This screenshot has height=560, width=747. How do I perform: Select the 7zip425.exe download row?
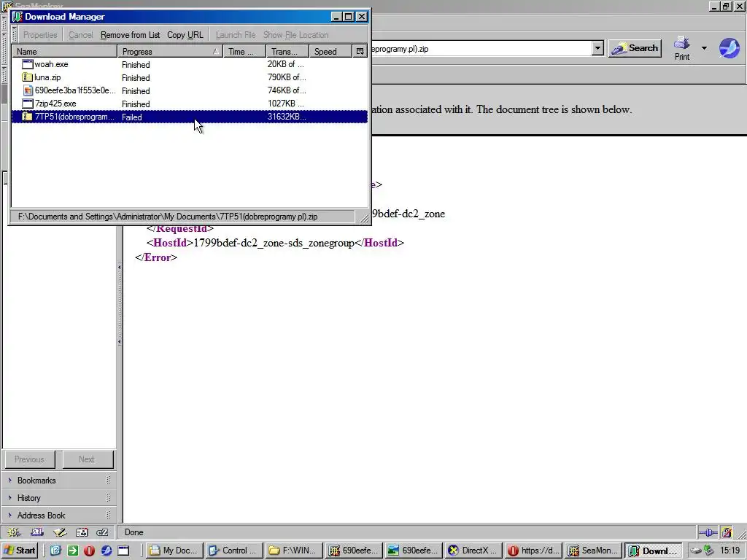point(190,104)
